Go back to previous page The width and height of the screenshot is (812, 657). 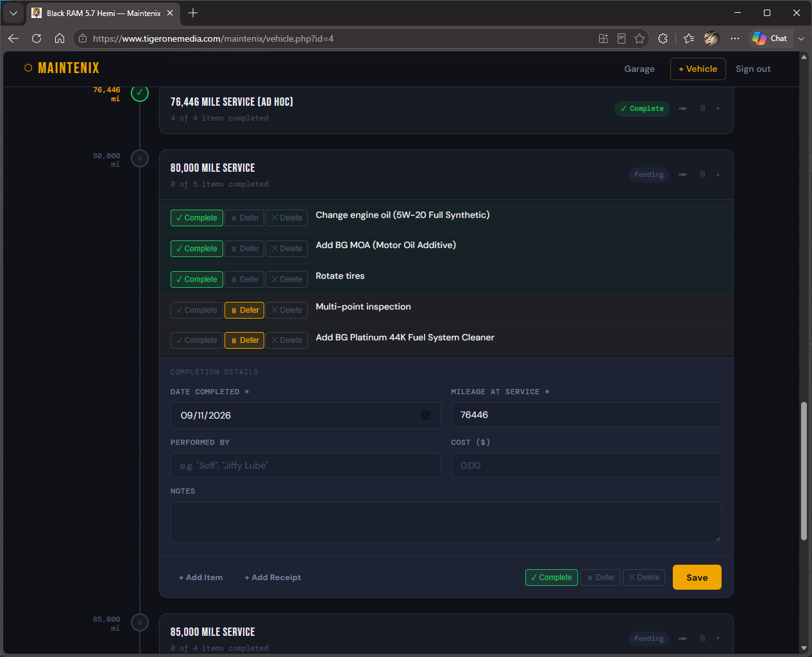13,38
